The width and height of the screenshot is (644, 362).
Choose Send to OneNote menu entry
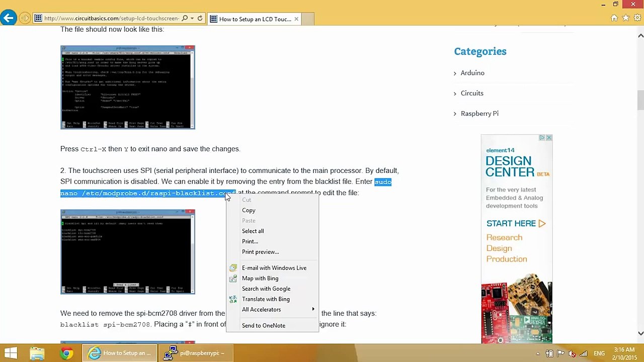coord(264,325)
